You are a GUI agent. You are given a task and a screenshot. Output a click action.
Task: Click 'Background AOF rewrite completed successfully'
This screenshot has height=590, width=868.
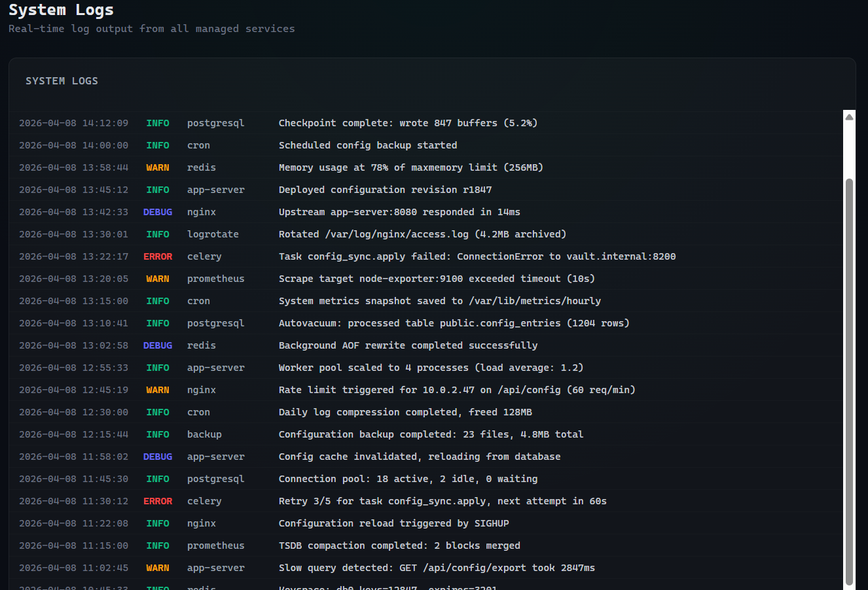tap(408, 345)
